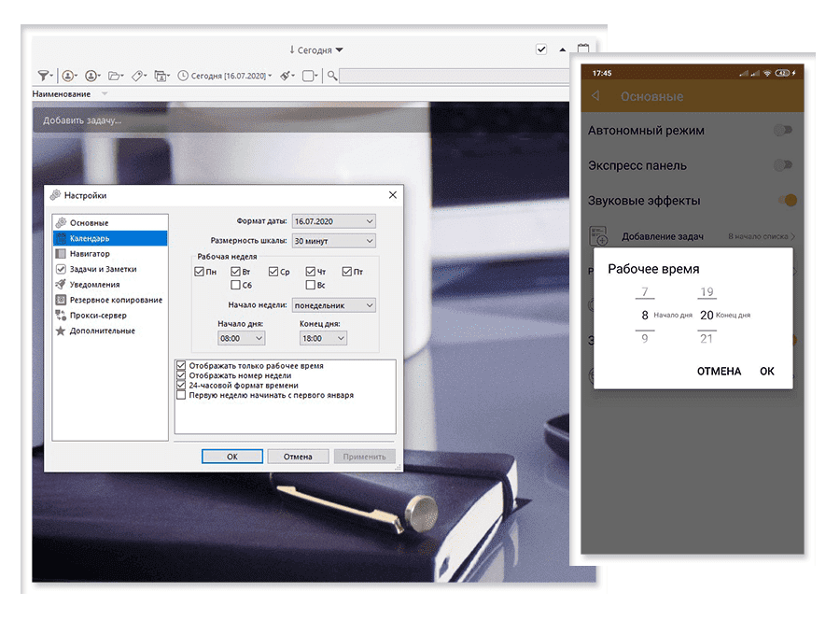Screen dimensions: 840x620
Task: Open the Размерность шкалы dropdown
Action: [334, 241]
